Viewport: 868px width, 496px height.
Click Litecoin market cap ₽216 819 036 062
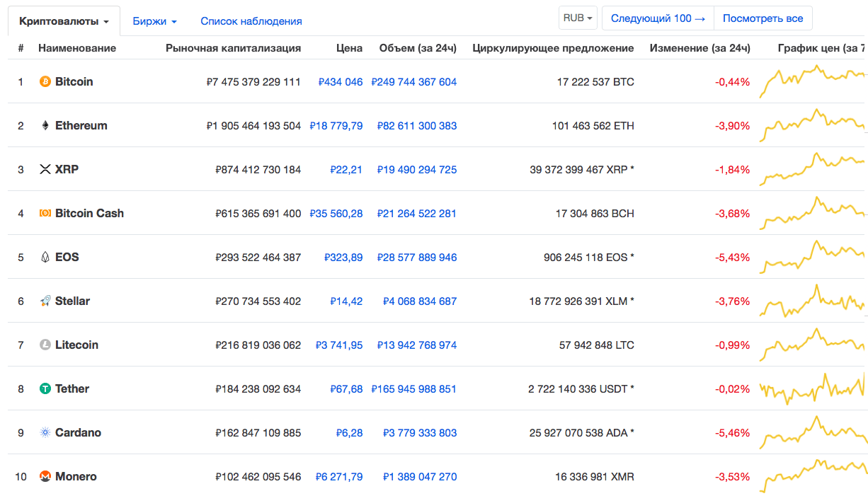point(258,345)
